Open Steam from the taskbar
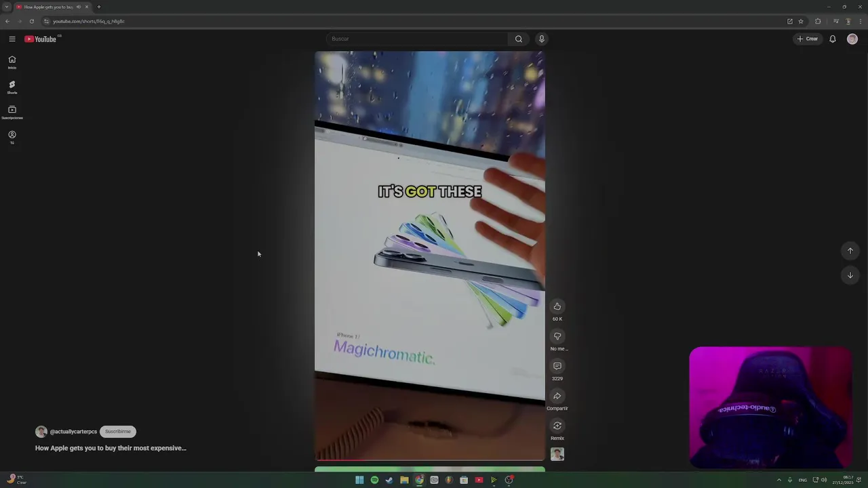 click(x=389, y=480)
